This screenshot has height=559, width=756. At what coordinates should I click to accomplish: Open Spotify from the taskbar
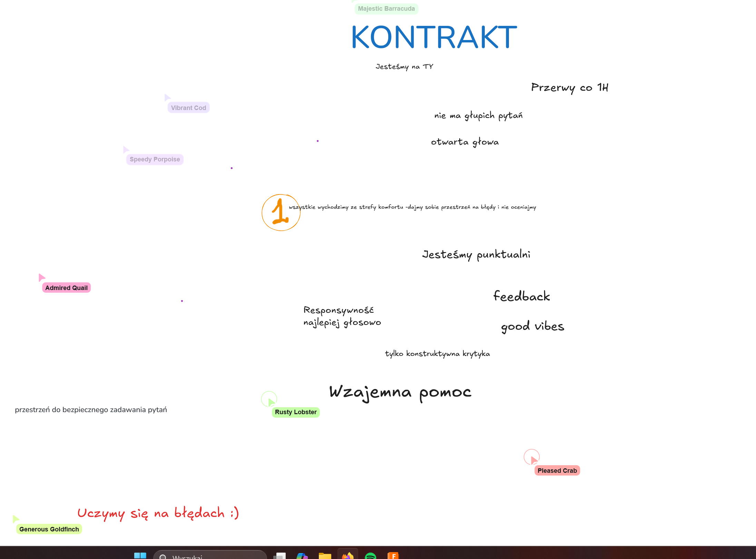tap(370, 556)
